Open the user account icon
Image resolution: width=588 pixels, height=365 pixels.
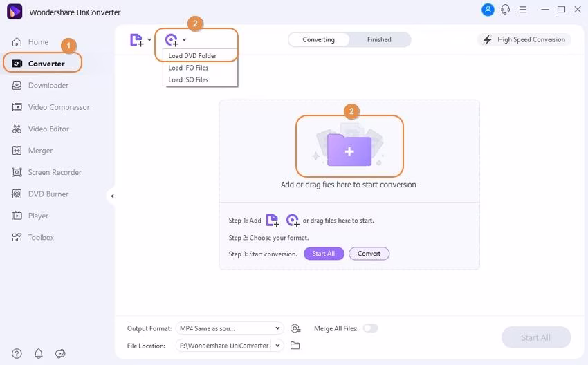pyautogui.click(x=488, y=10)
